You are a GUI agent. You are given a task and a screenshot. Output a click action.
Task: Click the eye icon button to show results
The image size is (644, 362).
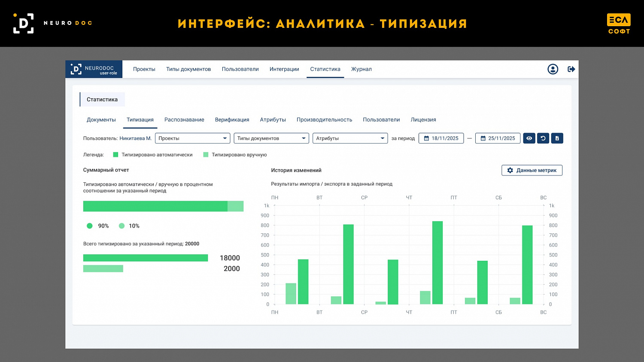529,138
